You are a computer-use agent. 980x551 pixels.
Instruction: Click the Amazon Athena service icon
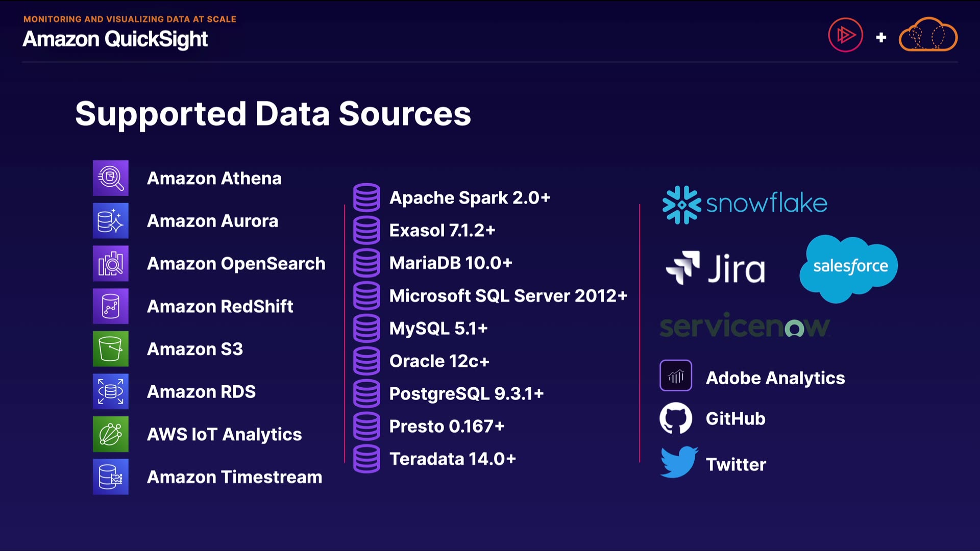click(x=110, y=178)
